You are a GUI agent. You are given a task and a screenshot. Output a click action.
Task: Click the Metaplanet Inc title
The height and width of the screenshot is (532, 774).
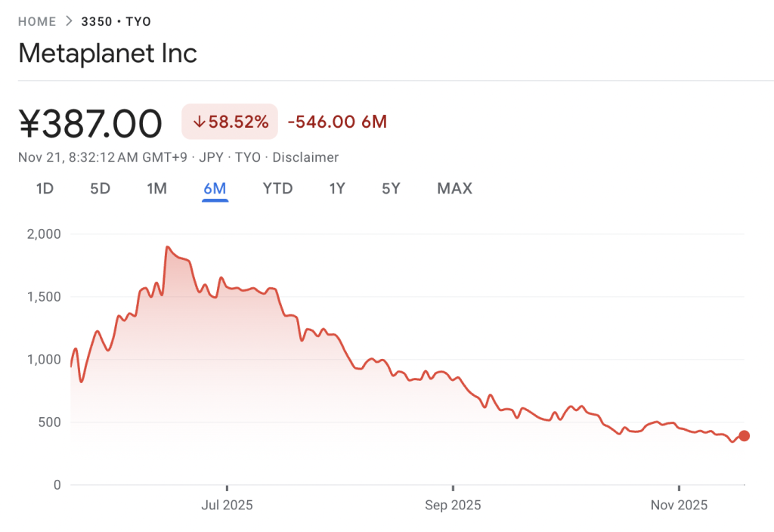pos(107,54)
